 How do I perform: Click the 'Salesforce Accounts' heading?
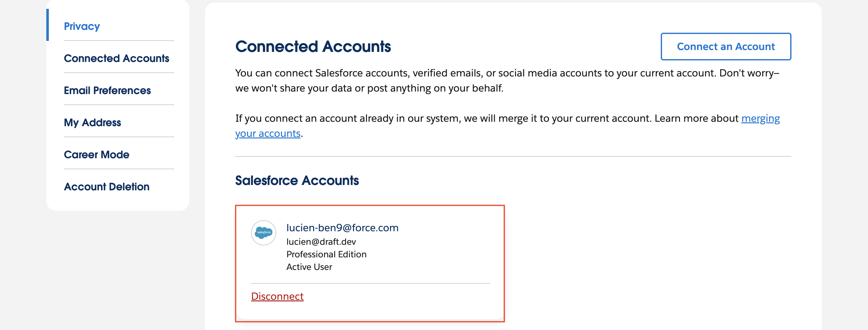point(297,181)
